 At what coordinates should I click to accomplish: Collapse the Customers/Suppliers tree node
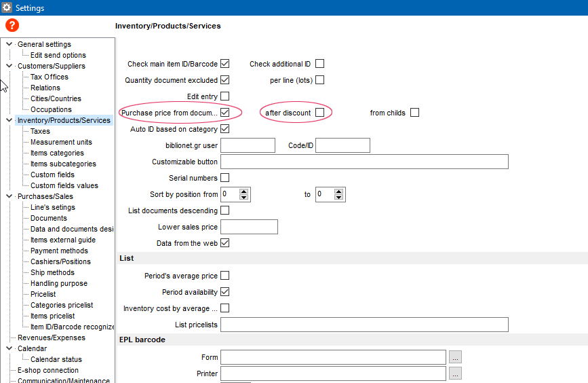pyautogui.click(x=9, y=66)
